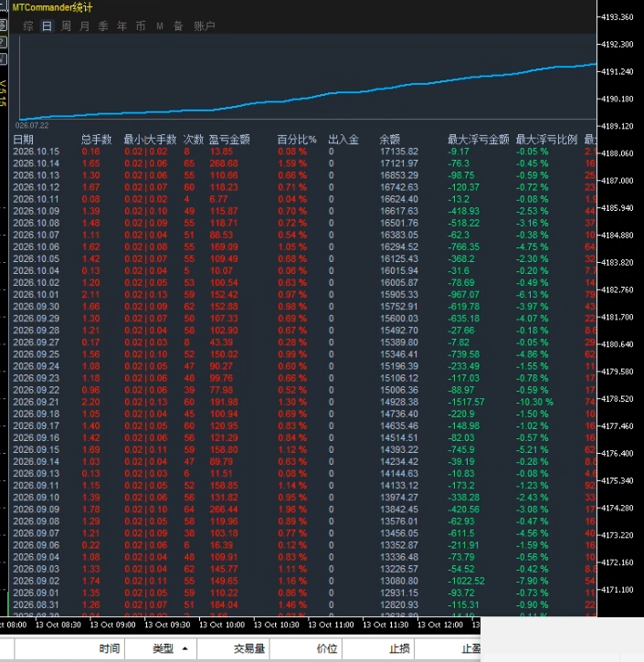Click the 最大浮亏比例 column header
644x662 pixels.
(x=546, y=140)
